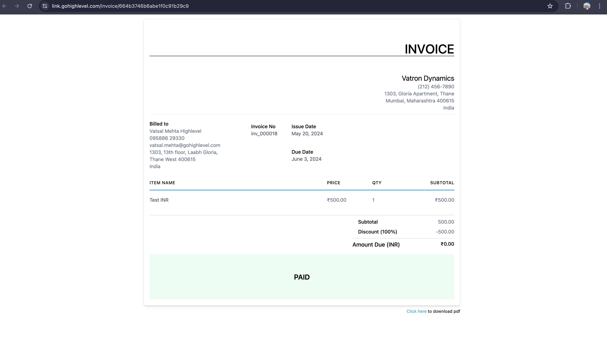Click the item price ₹500.00 in PRICE column

coord(337,200)
